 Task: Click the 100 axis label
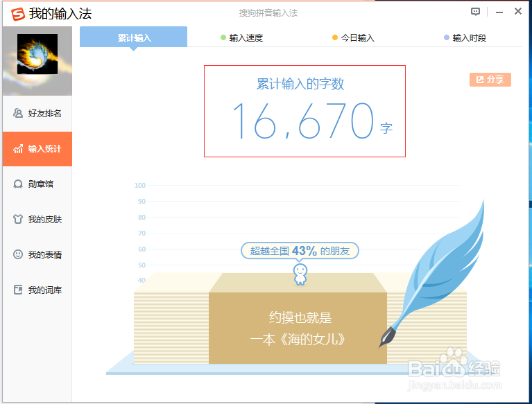[x=140, y=186]
